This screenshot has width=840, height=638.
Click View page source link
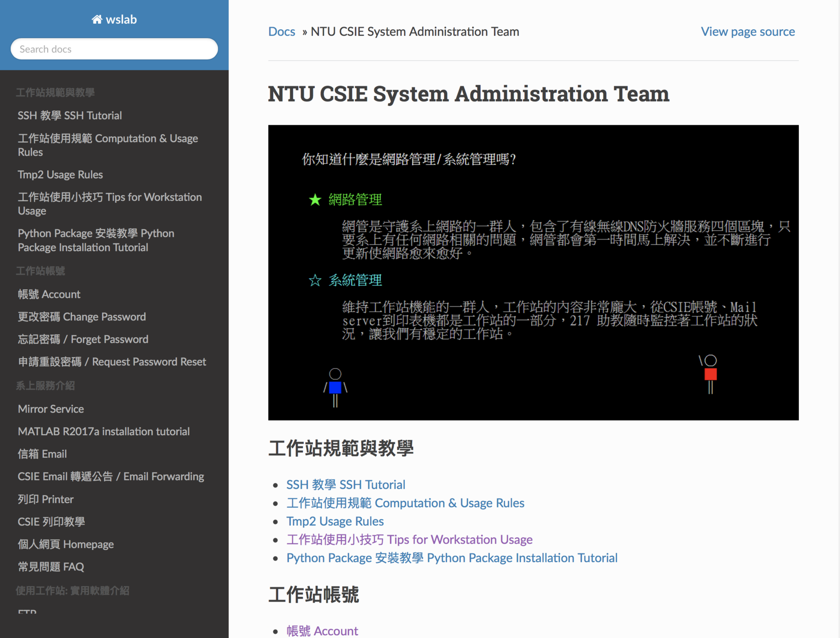pos(748,32)
